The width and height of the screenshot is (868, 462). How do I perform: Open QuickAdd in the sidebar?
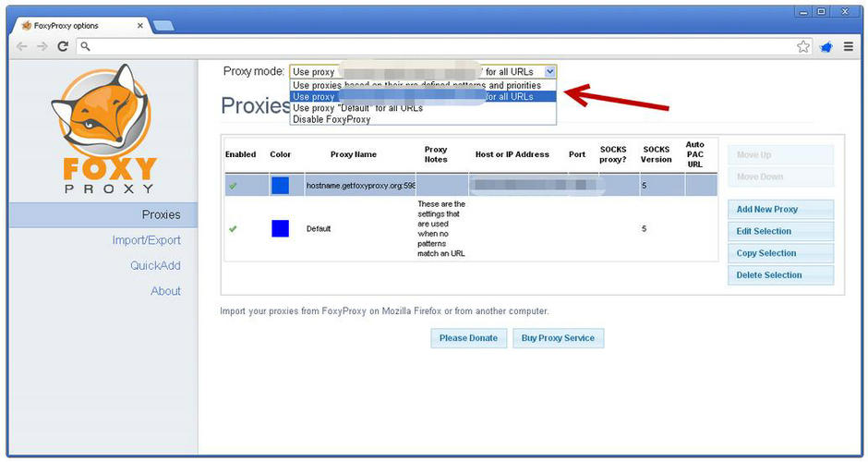[x=155, y=265]
